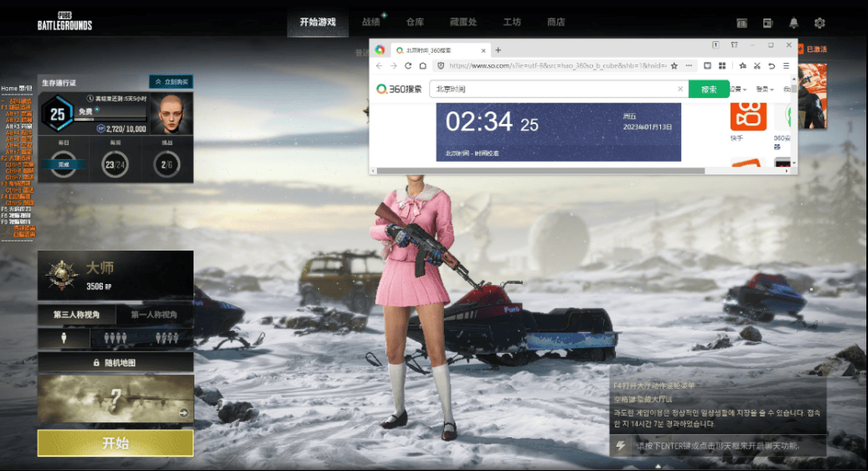Click the square icon left of extensions grid
Image resolution: width=868 pixels, height=471 pixels.
[x=707, y=65]
